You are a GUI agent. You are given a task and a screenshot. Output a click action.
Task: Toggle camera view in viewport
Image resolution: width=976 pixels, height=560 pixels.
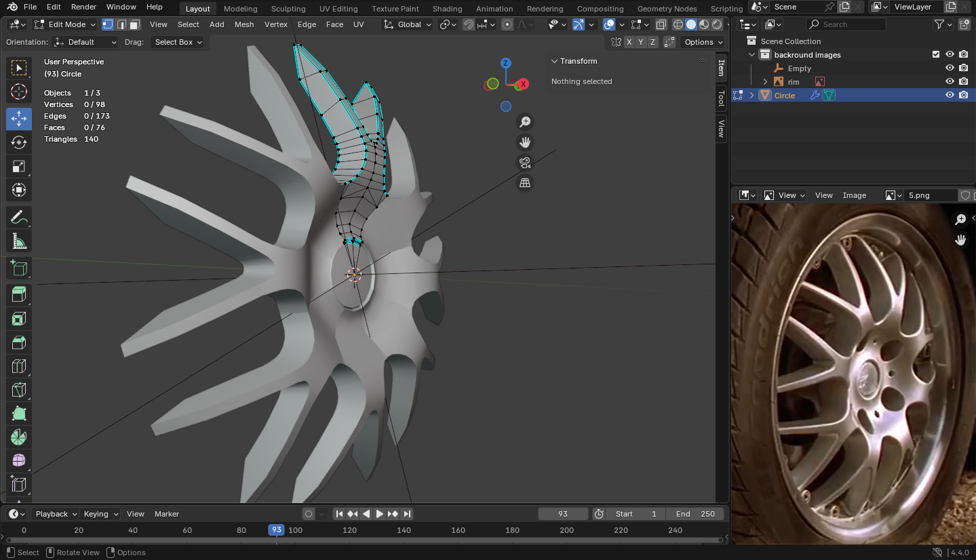tap(524, 163)
